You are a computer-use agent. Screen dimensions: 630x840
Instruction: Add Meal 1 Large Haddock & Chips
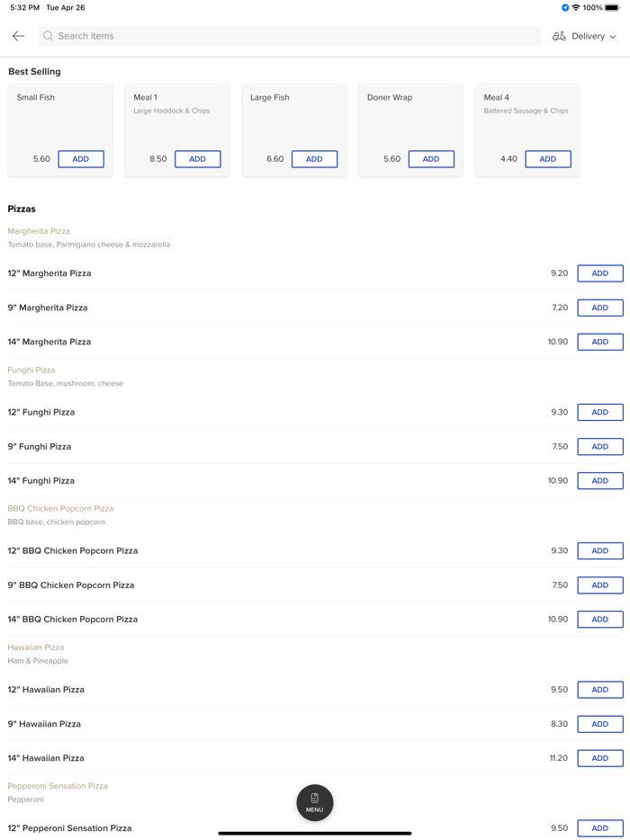click(198, 159)
